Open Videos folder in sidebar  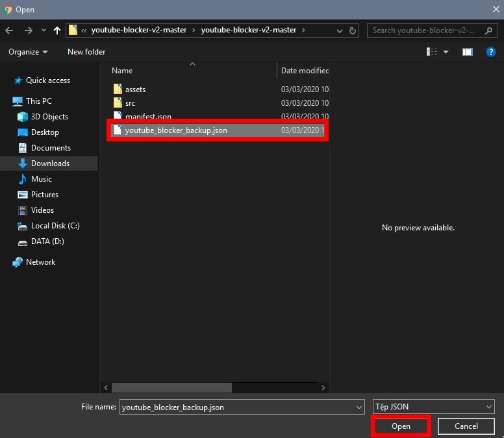pos(42,210)
